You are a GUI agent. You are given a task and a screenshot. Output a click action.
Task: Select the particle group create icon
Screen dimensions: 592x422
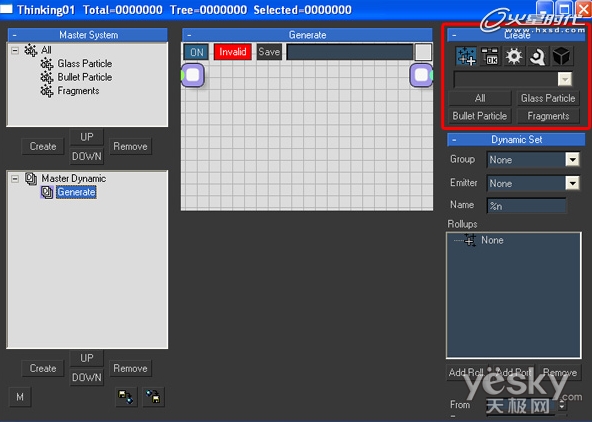tap(466, 56)
